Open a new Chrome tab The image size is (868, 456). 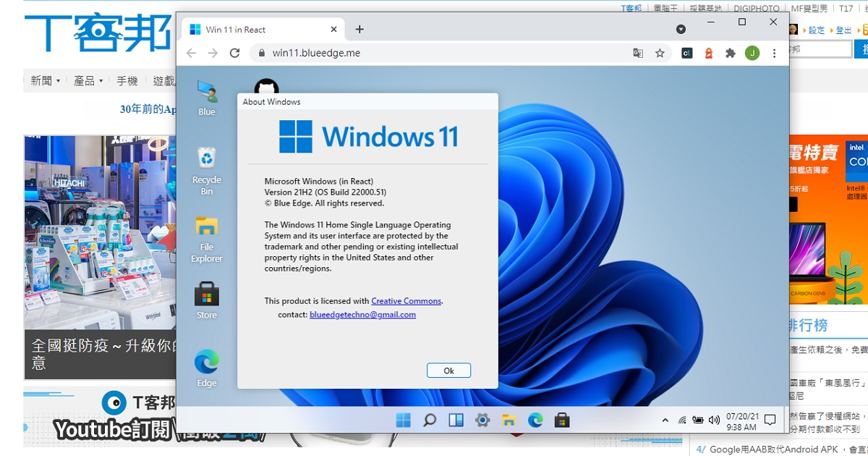tap(359, 30)
